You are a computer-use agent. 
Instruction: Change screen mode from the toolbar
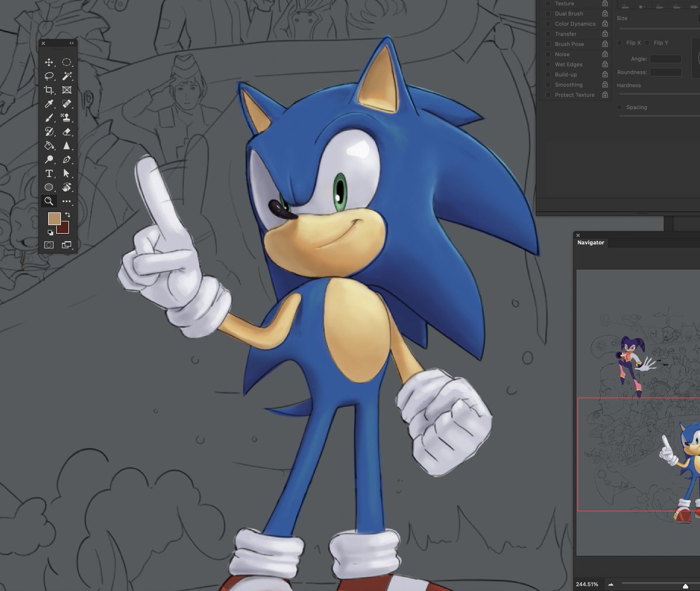[66, 245]
